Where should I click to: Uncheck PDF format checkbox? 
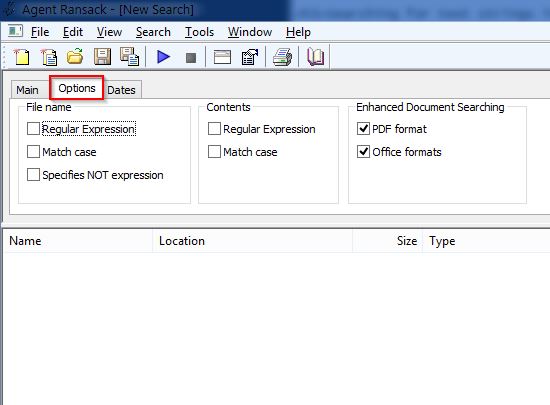point(363,129)
